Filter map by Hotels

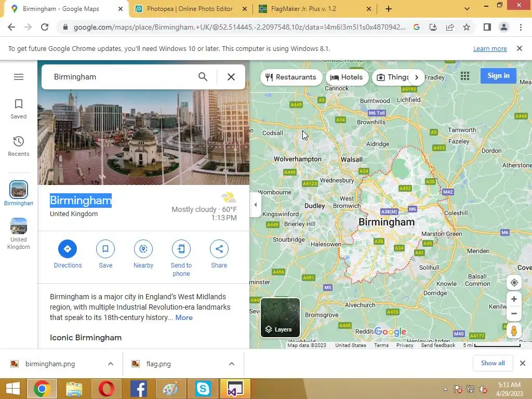tap(347, 77)
